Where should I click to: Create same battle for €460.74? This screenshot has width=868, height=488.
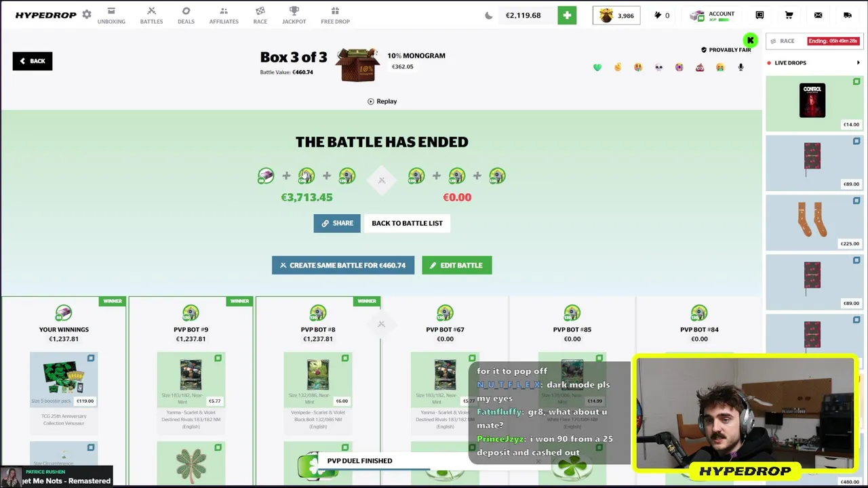pos(343,265)
